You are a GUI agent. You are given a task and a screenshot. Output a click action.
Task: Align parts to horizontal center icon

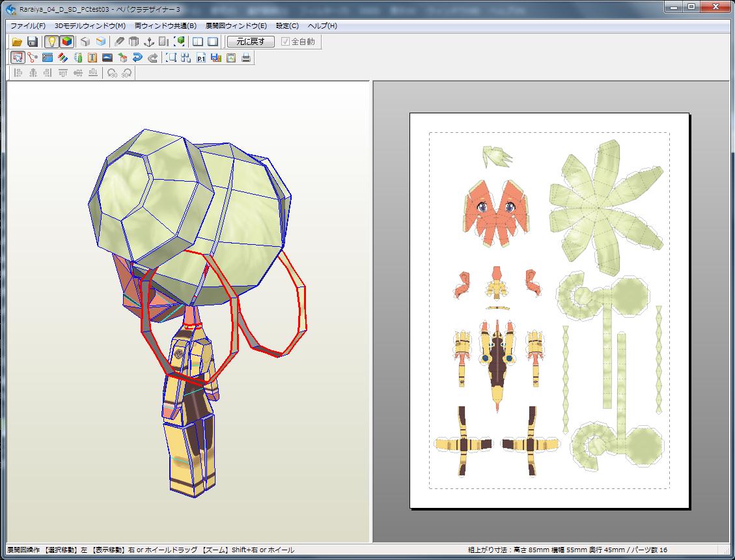pyautogui.click(x=33, y=73)
